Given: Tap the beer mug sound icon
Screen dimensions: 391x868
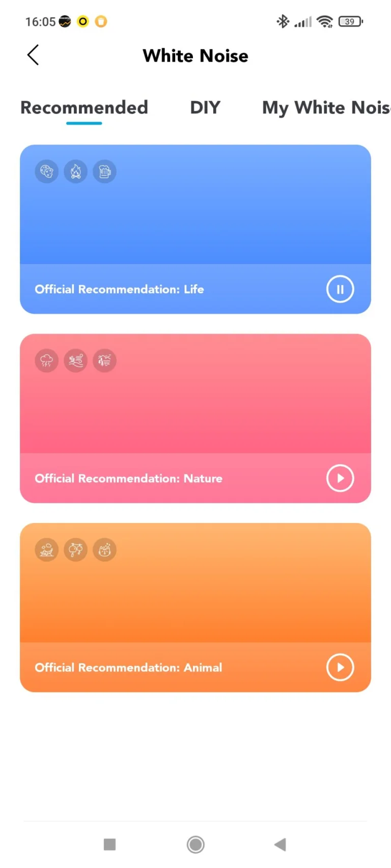Looking at the screenshot, I should pos(104,172).
